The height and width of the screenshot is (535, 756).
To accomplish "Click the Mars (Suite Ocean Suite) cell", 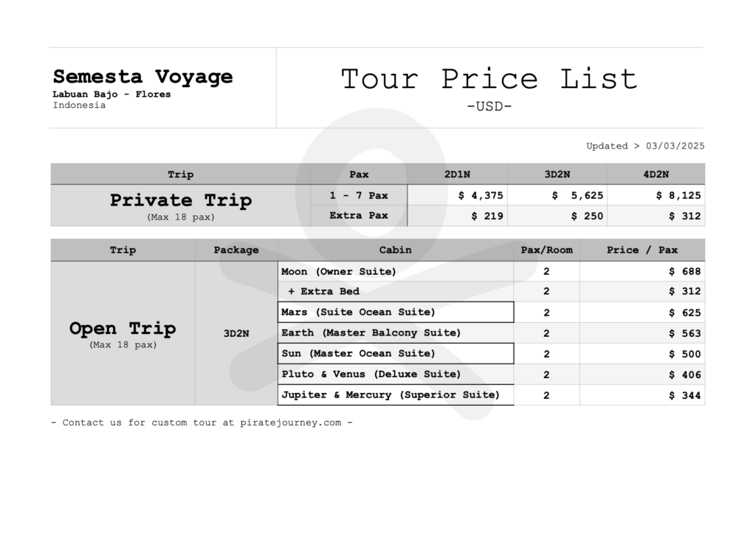I will point(396,312).
